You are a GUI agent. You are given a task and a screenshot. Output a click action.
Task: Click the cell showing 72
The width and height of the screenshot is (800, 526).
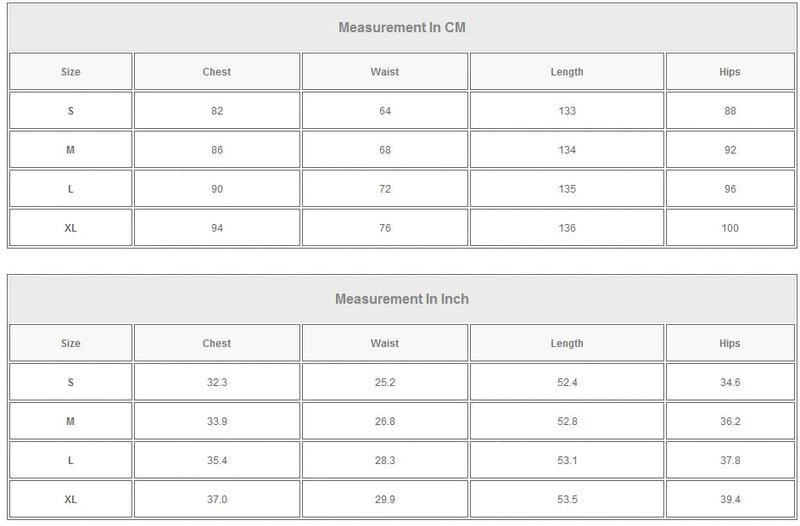click(x=385, y=189)
